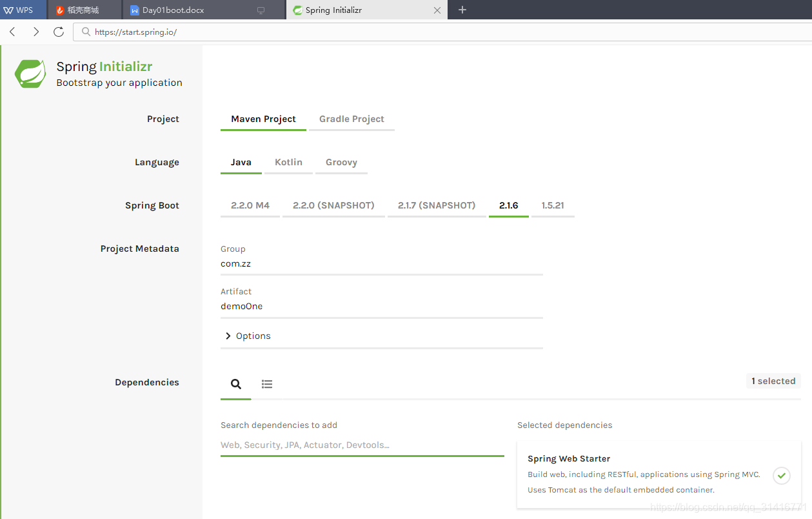Choose Kotlin language
812x519 pixels.
(x=288, y=163)
